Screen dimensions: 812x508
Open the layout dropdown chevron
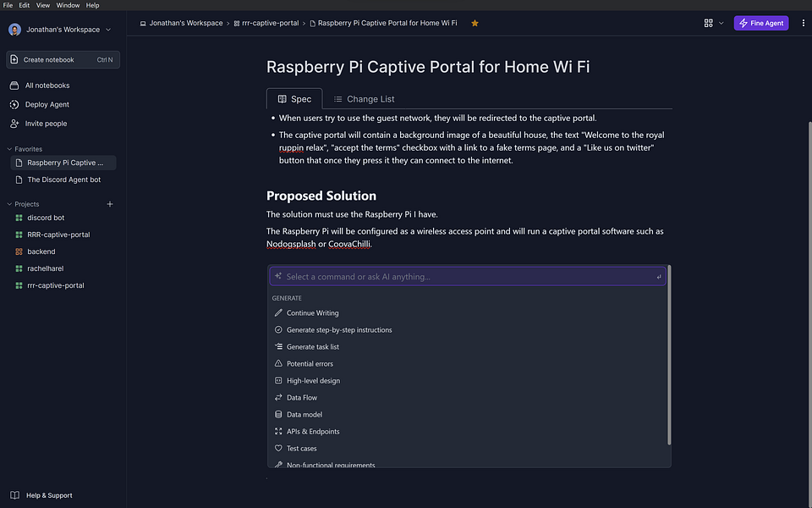(721, 24)
